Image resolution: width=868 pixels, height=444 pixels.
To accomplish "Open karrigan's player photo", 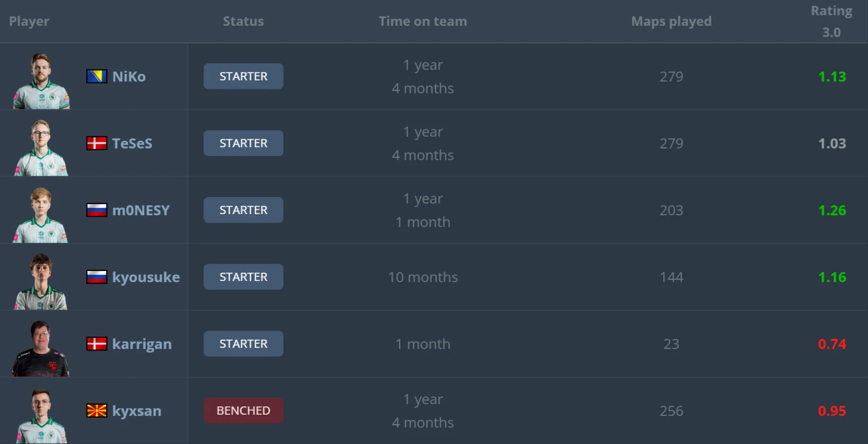I will pyautogui.click(x=41, y=348).
